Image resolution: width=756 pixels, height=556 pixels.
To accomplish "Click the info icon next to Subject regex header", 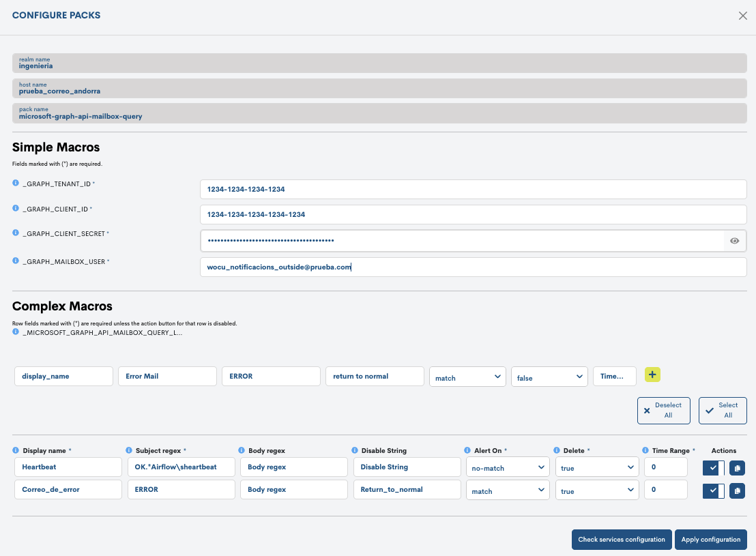I will coord(128,450).
